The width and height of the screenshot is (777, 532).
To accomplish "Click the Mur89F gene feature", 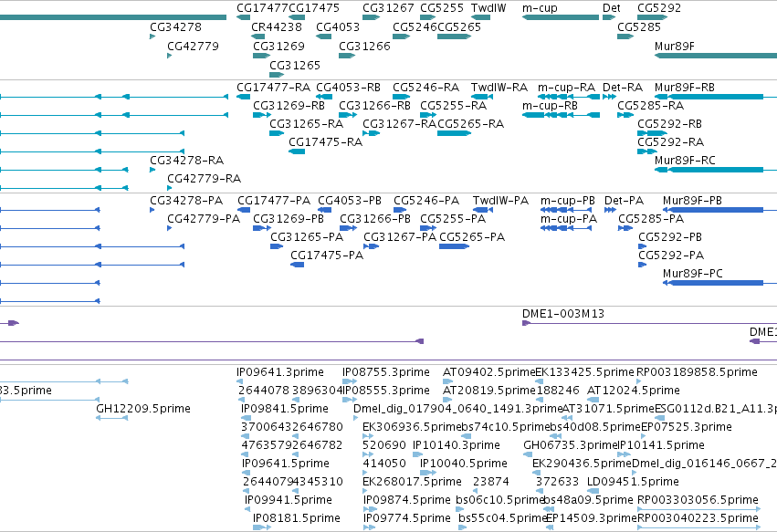I will [716, 56].
